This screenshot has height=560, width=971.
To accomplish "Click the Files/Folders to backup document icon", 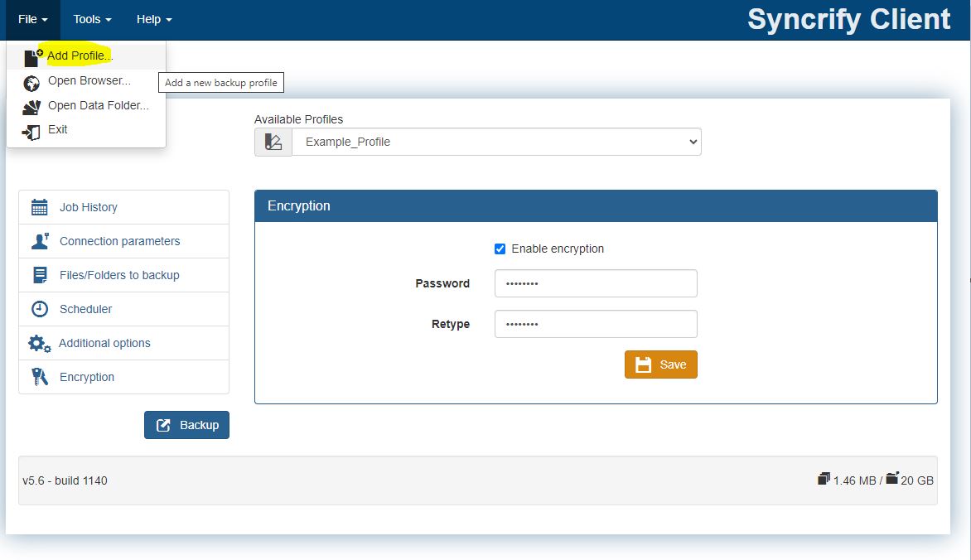I will (40, 275).
